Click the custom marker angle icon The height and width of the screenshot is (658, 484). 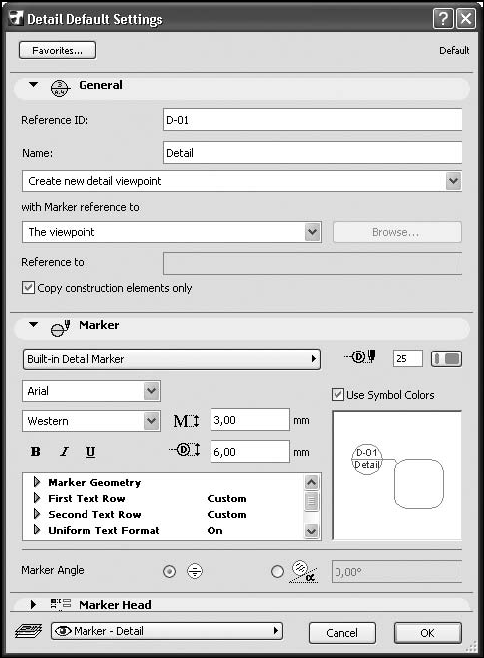tap(303, 571)
